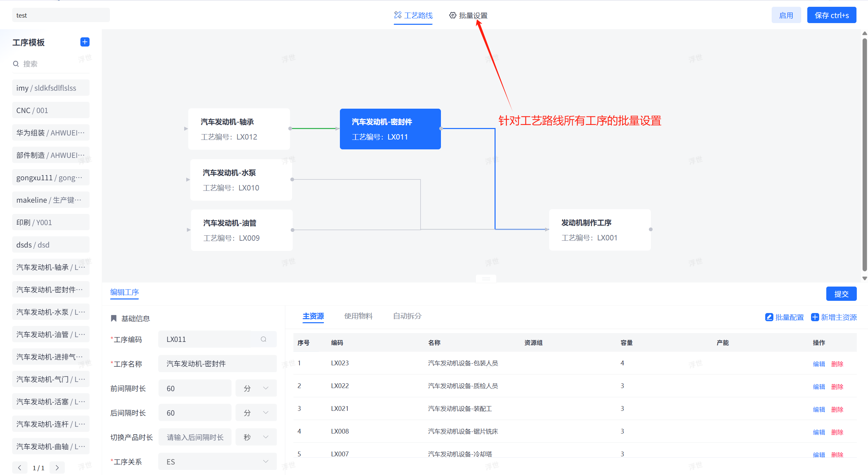Open the 前间隔时长 unit dropdown
This screenshot has width=868, height=475.
coord(256,388)
